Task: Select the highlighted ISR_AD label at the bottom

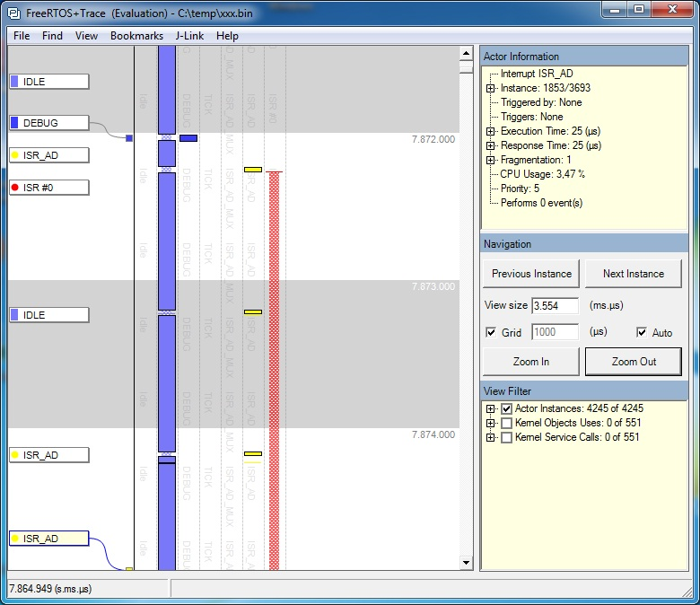Action: (49, 539)
